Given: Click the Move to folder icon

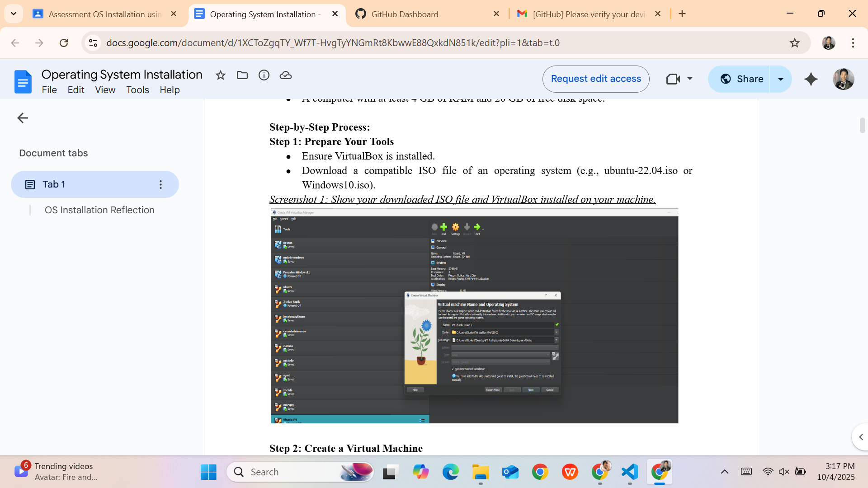Looking at the screenshot, I should click(242, 75).
